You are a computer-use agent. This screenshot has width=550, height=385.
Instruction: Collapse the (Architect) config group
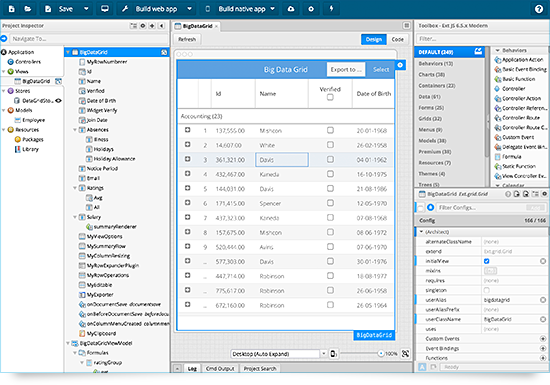[x=421, y=232]
